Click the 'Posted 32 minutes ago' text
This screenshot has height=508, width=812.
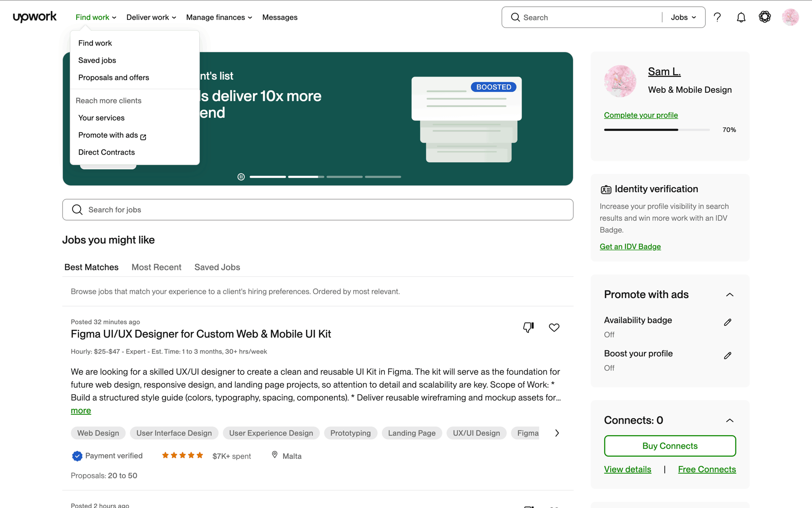pos(105,322)
